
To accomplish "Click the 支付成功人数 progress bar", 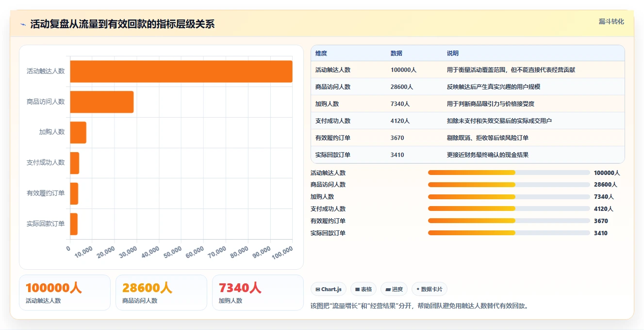I will (x=509, y=209).
